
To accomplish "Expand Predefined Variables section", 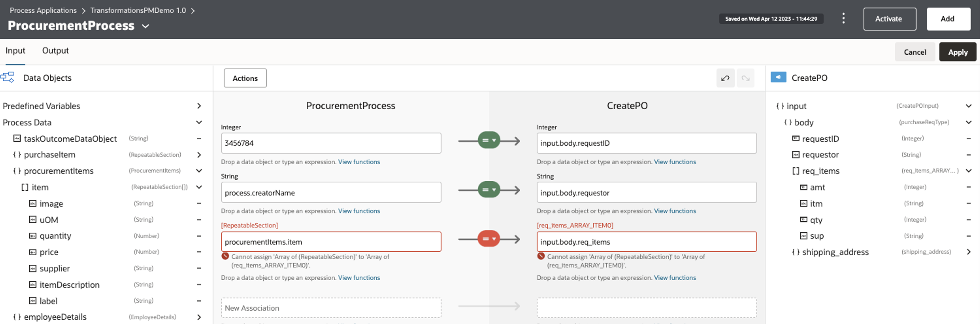I will (x=199, y=106).
